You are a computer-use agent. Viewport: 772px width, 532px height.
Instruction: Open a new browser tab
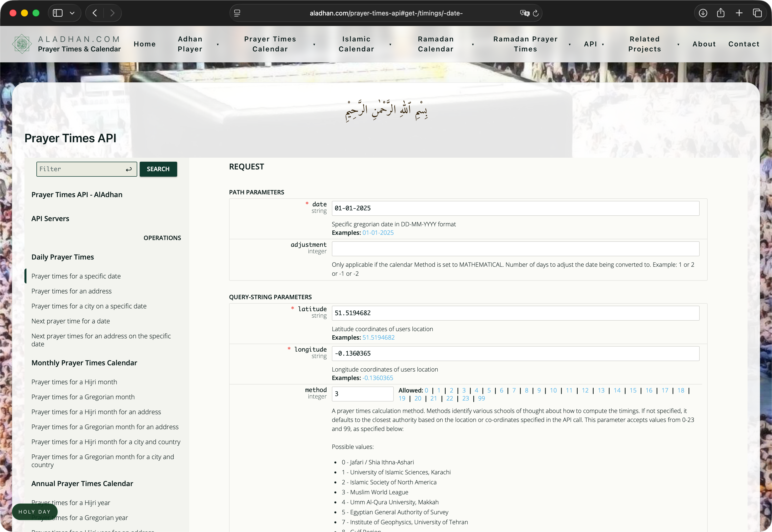[739, 13]
